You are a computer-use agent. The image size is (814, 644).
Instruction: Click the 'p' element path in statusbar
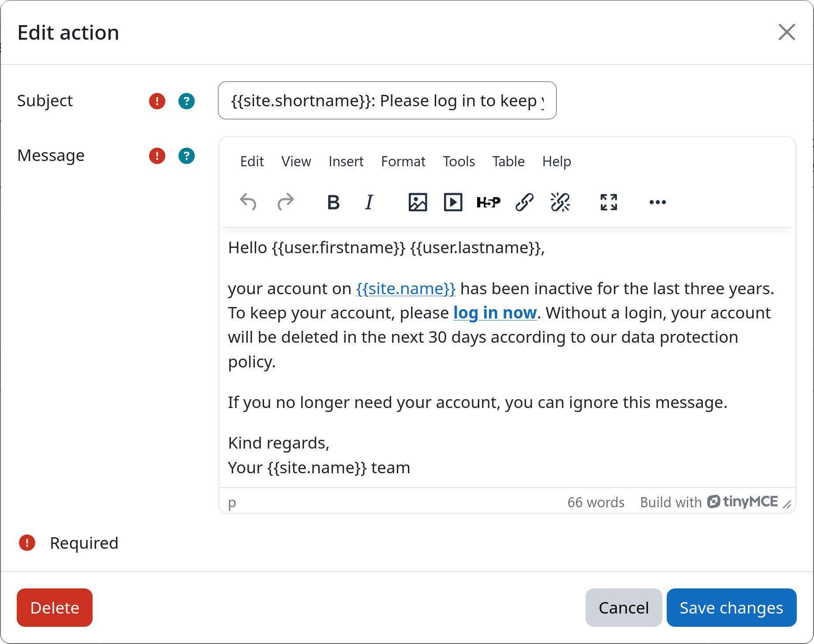click(x=232, y=502)
